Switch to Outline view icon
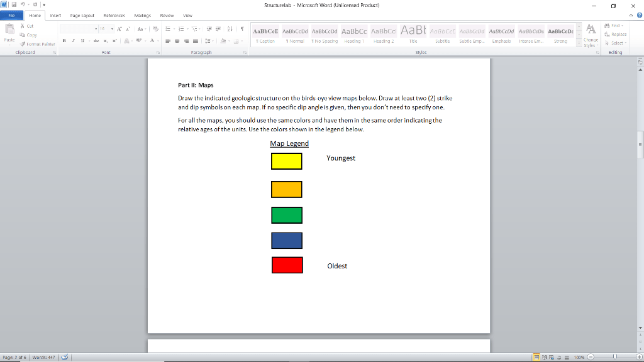This screenshot has height=362, width=644. coord(559,358)
